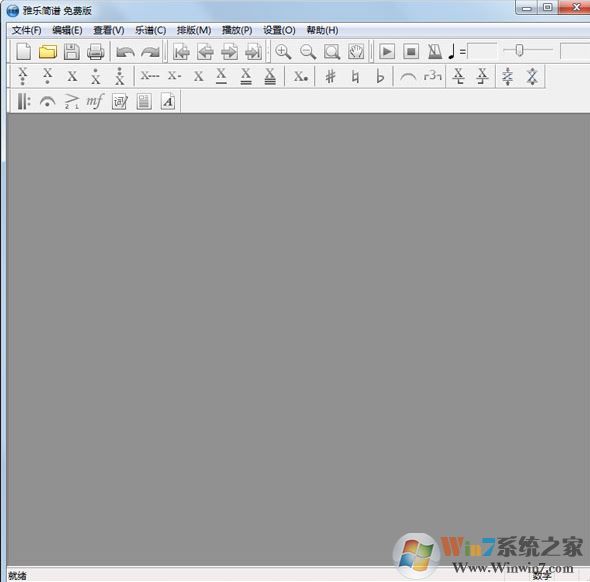Focus the tempo value input field
Image resolution: width=590 pixels, height=582 pixels.
point(482,52)
